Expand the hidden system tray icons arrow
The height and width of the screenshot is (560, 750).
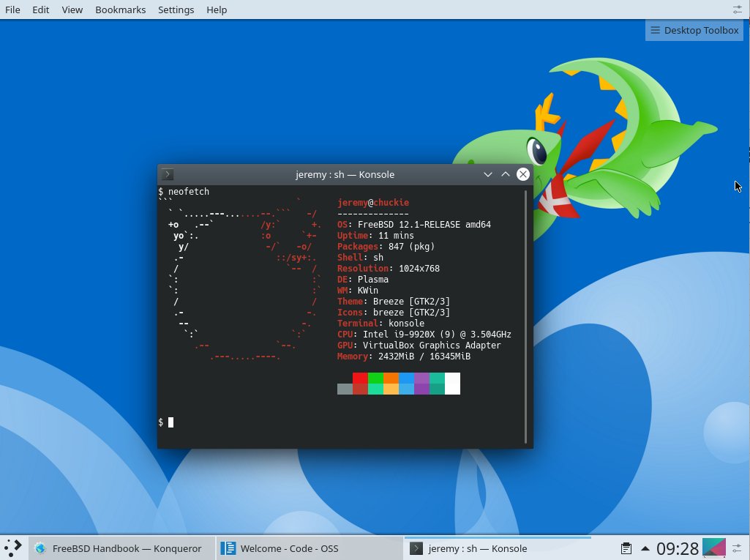645,548
